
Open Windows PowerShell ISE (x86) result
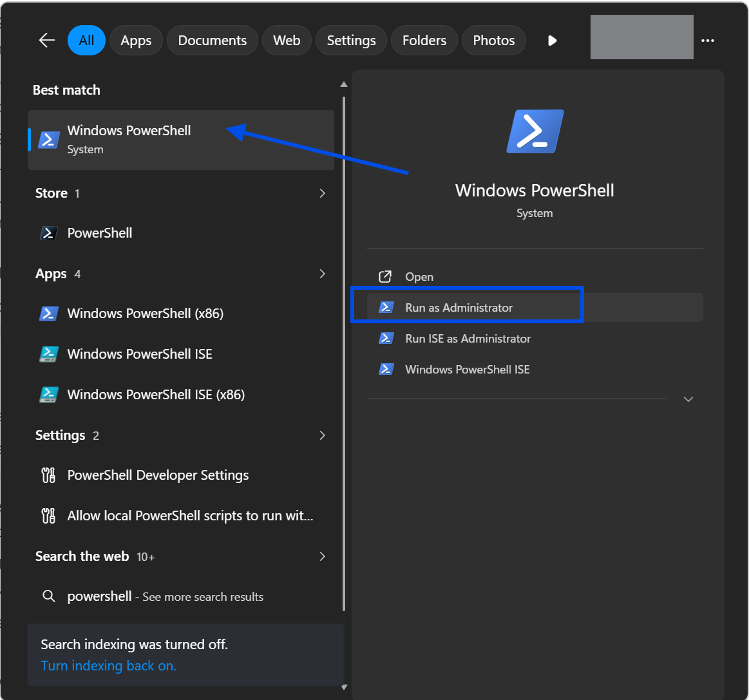pos(155,395)
